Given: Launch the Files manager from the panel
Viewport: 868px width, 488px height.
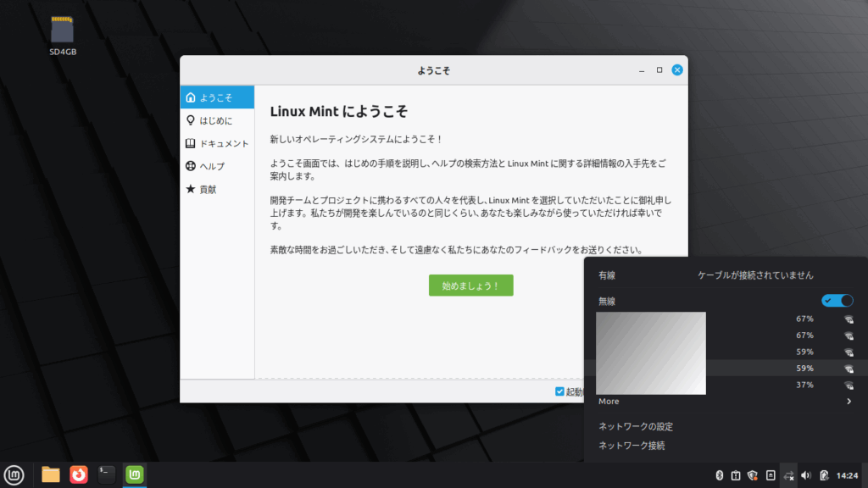Looking at the screenshot, I should tap(51, 474).
